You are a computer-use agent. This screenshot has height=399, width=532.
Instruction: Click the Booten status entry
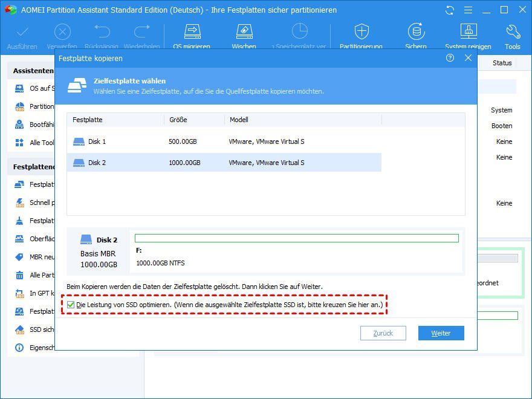click(502, 126)
